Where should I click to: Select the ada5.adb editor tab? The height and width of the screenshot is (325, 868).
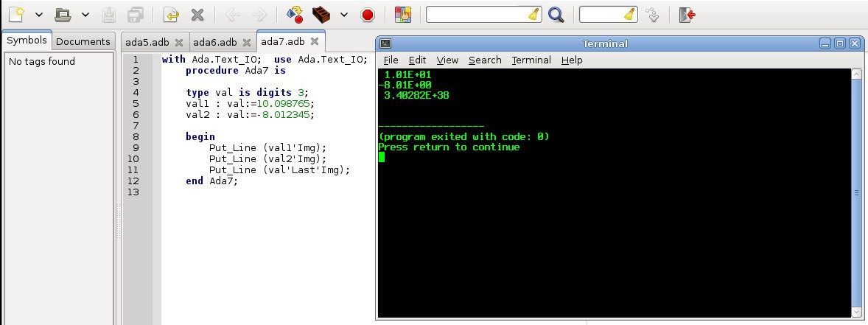147,42
